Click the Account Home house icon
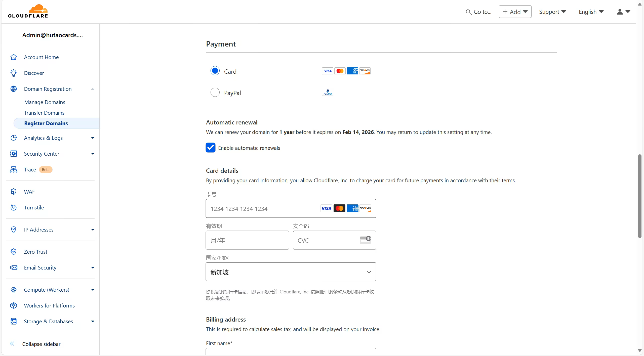 pyautogui.click(x=14, y=57)
